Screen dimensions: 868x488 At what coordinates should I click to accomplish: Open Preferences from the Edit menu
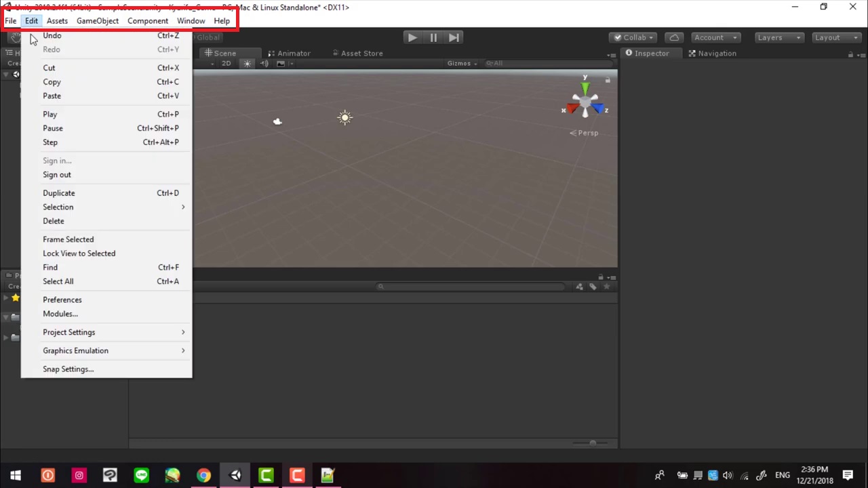pos(62,300)
